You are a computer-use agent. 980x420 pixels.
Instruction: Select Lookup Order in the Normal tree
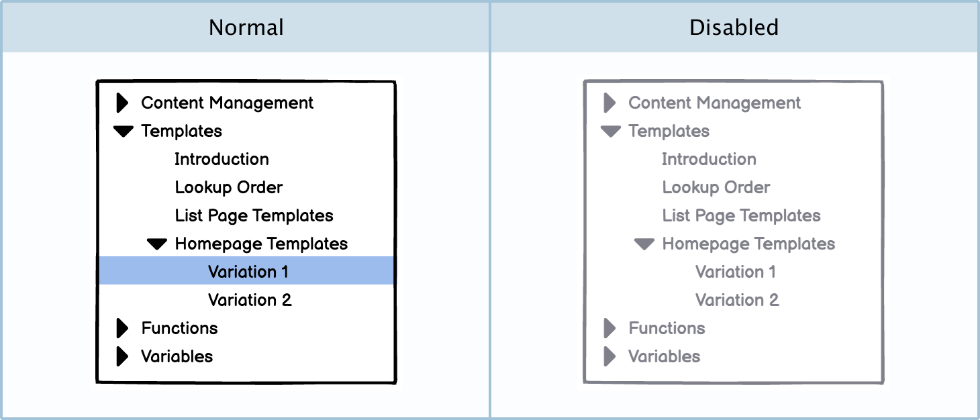pyautogui.click(x=228, y=187)
